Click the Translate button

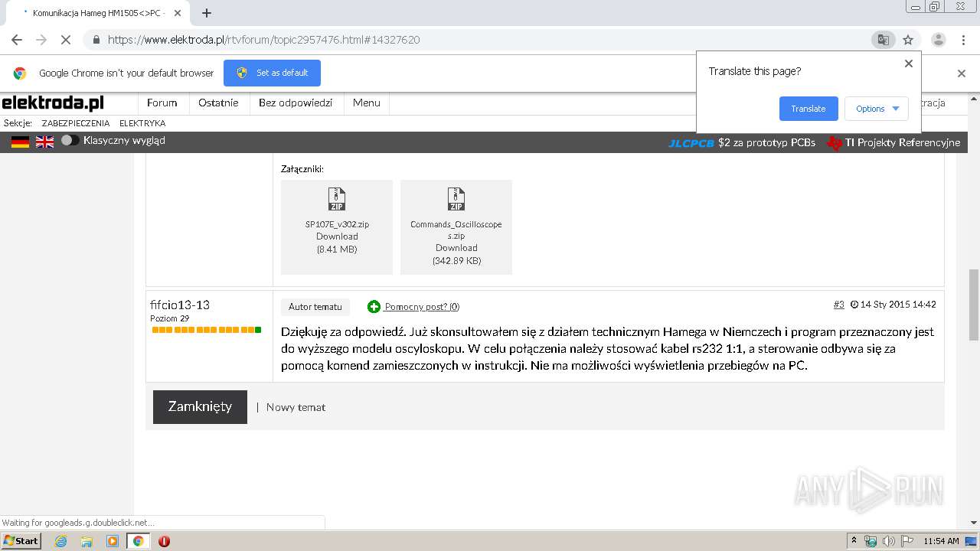click(808, 109)
